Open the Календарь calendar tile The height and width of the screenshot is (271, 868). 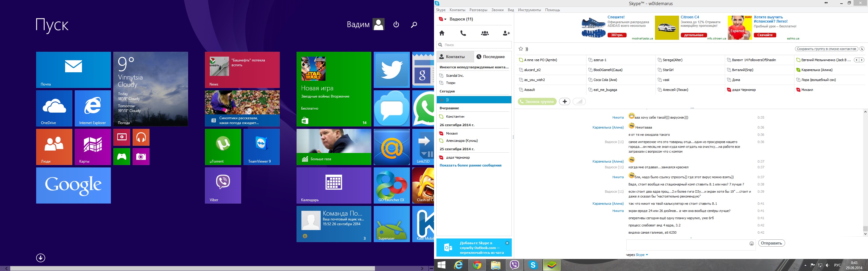coord(334,185)
